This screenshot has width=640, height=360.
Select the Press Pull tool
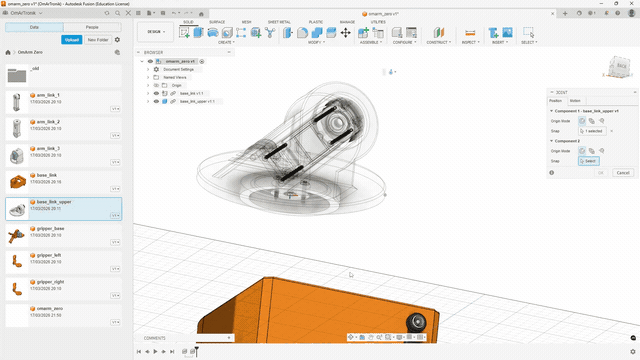tap(288, 33)
